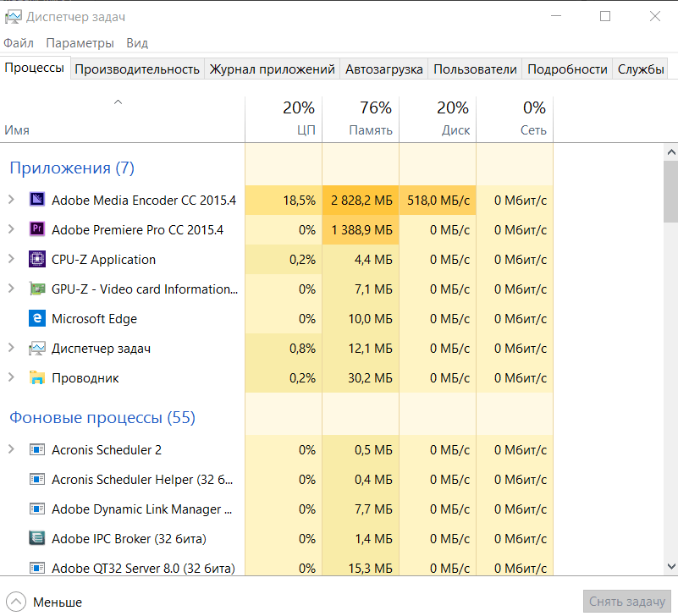Select the Adobe IPC Broker icon
Screen dimensions: 678x616
pyautogui.click(x=37, y=538)
